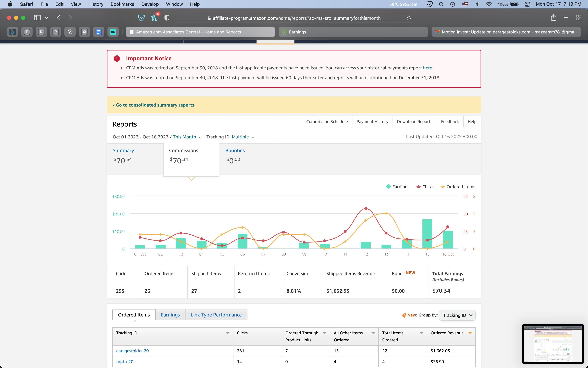Open the pinned tab labeled Q
The height and width of the screenshot is (368, 588).
tap(84, 32)
